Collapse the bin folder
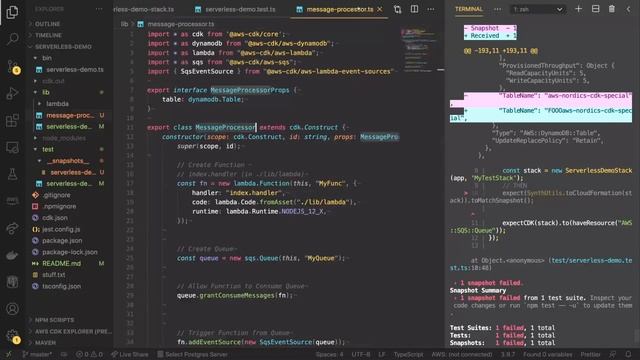Image resolution: width=640 pixels, height=360 pixels. (x=47, y=58)
